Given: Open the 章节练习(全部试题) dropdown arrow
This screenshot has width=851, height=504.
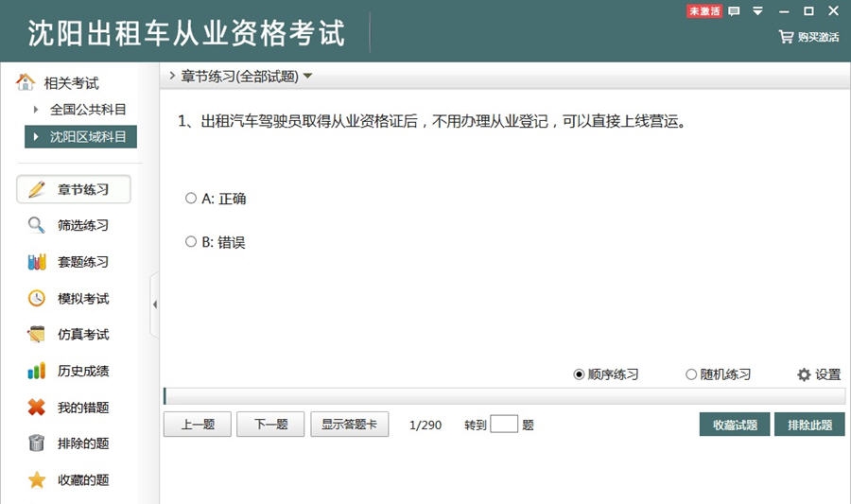Looking at the screenshot, I should (307, 76).
